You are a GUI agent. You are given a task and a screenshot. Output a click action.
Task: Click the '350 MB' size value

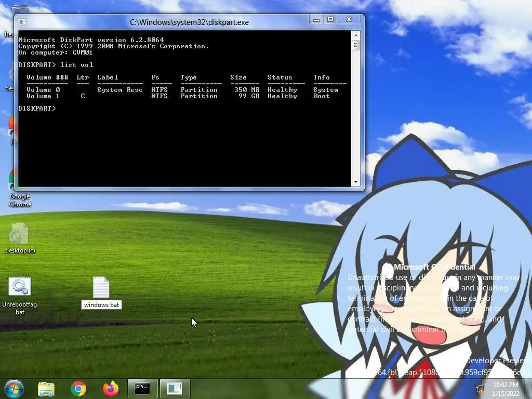point(247,90)
